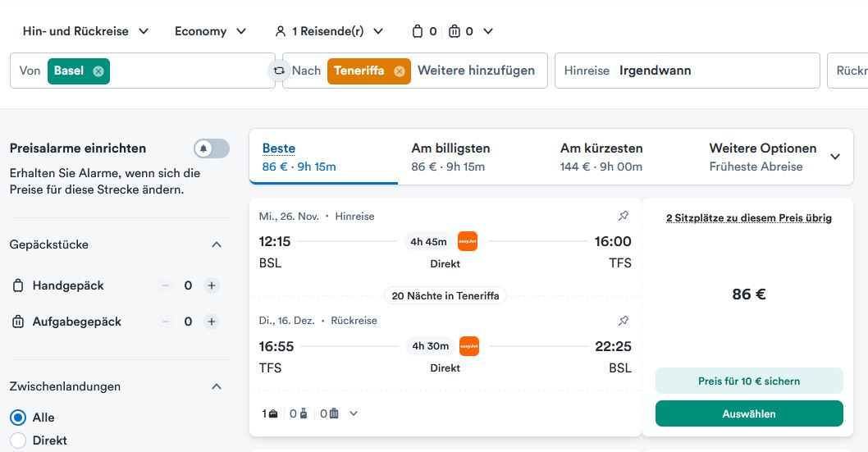Collapse the Gepäckstücke filter section
The height and width of the screenshot is (452, 868).
tap(217, 244)
